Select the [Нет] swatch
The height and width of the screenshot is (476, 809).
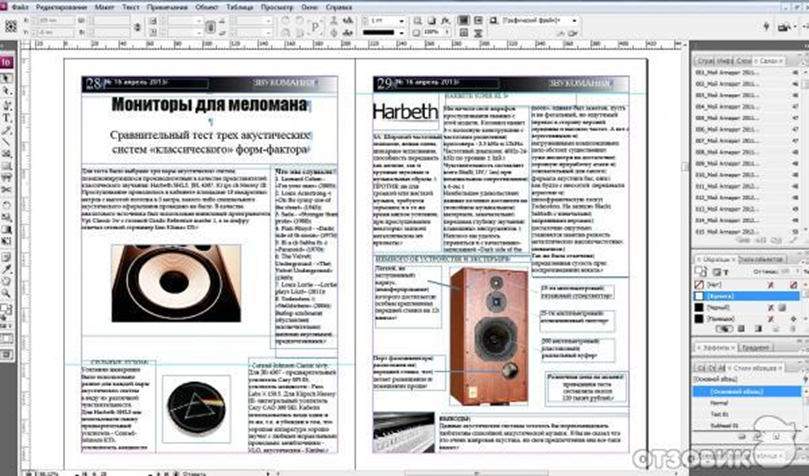click(747, 285)
